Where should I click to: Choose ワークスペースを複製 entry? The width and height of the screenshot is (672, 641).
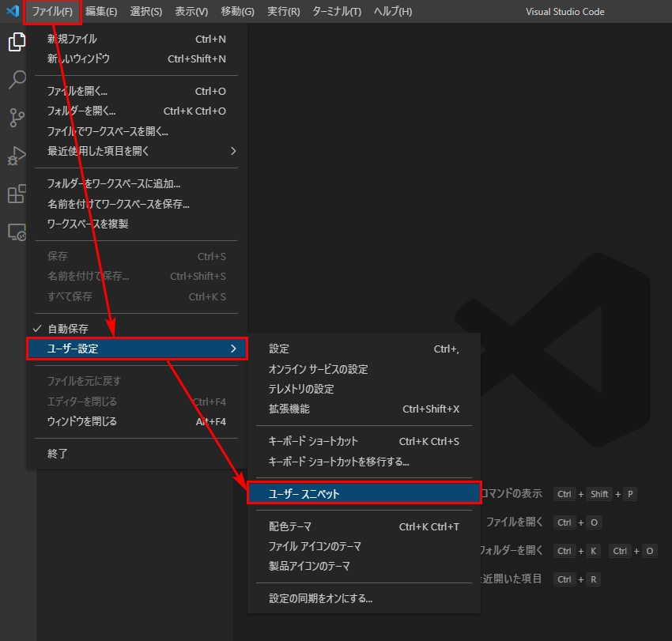point(136,224)
